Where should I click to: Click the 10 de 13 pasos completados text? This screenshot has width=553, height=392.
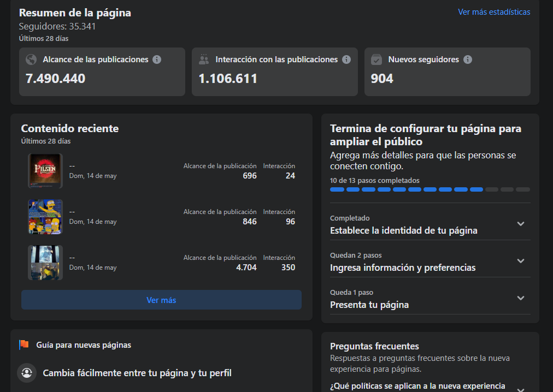pos(374,181)
